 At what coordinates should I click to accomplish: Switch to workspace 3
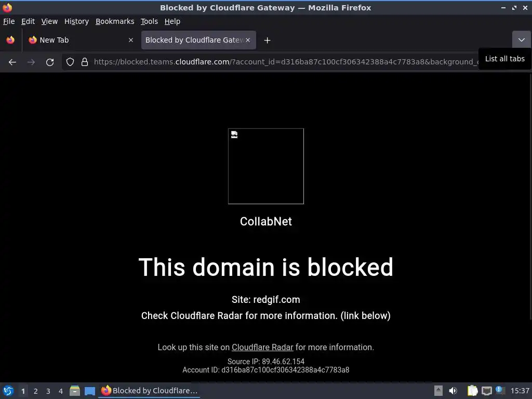pos(48,391)
